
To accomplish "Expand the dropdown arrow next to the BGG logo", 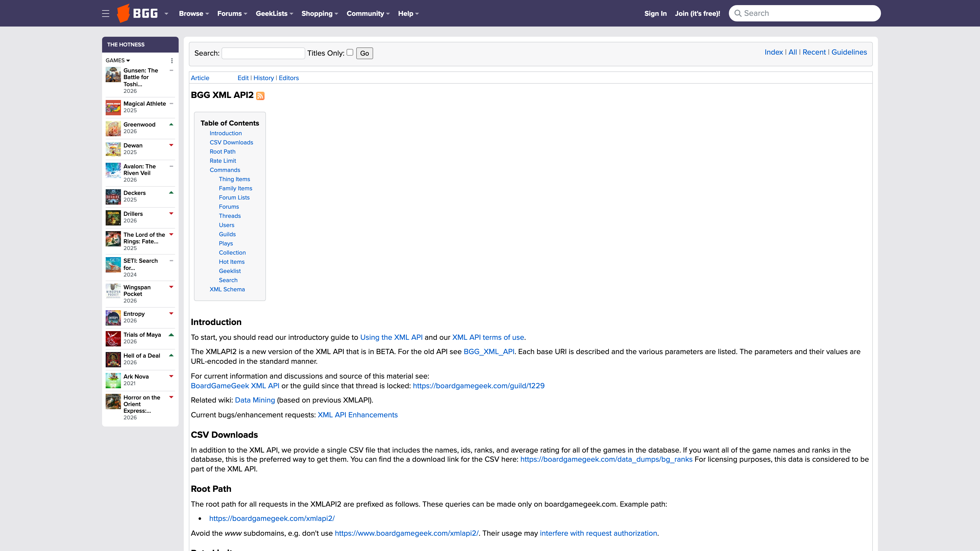I will (166, 14).
